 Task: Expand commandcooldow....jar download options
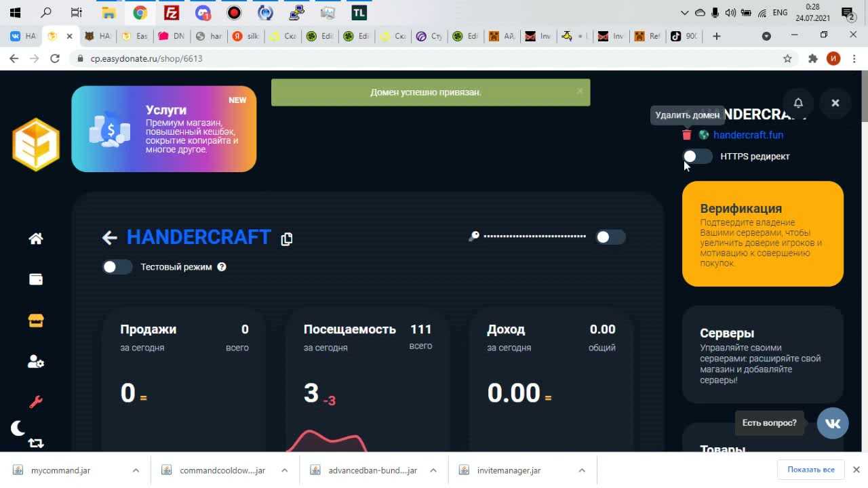285,470
